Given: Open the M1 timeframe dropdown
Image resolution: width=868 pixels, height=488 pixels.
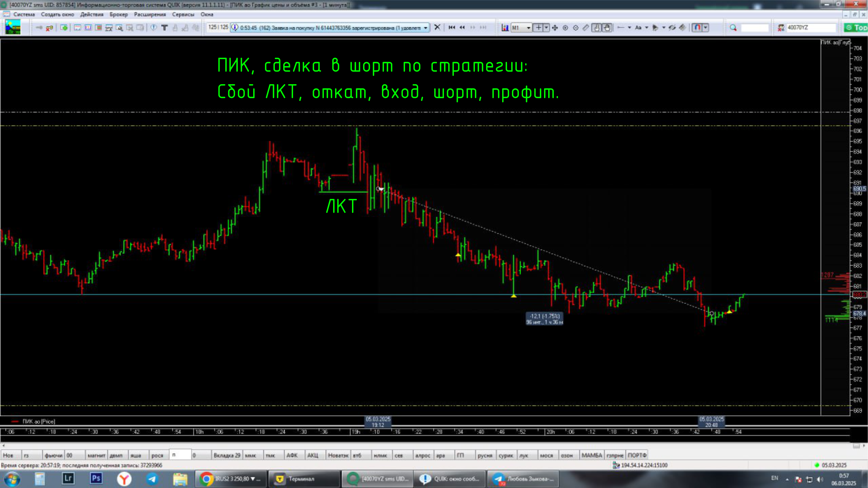Looking at the screenshot, I should [x=528, y=28].
